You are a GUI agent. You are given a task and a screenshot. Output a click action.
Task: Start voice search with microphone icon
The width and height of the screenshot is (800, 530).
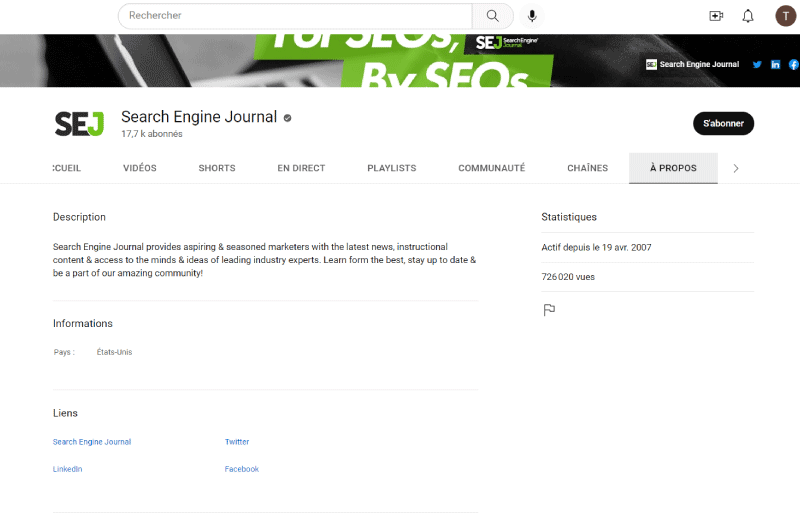(x=532, y=16)
